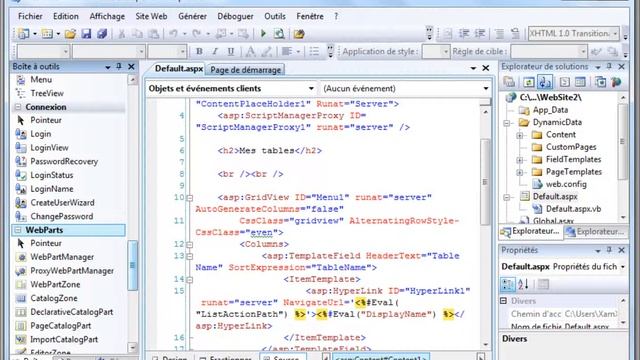
Task: Click the View in Browser icon
Action: click(279, 34)
